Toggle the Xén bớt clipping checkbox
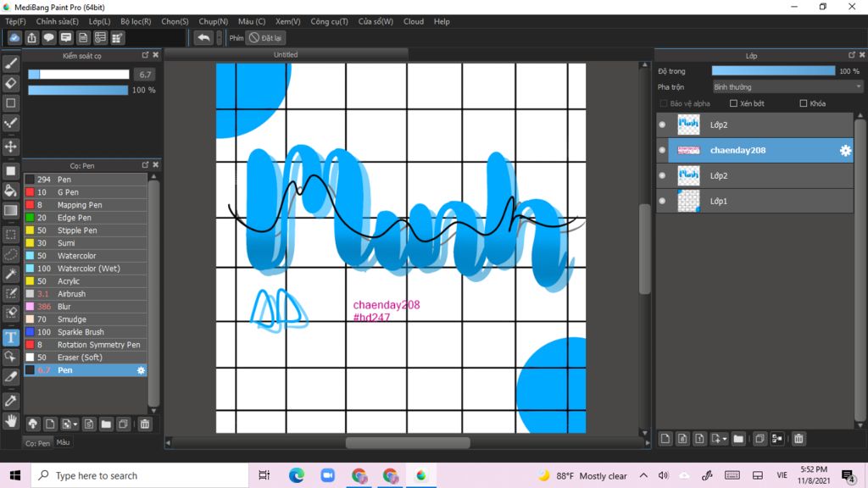The image size is (868, 488). [733, 103]
